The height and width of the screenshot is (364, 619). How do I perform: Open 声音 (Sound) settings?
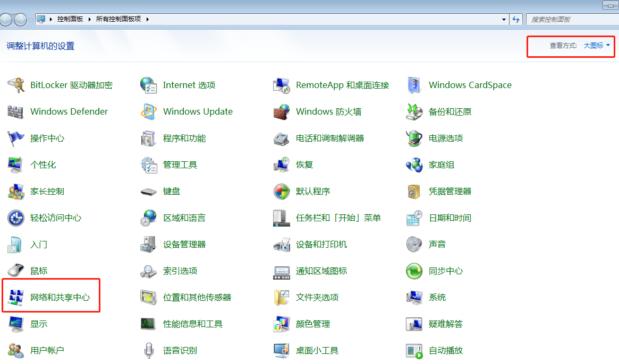click(437, 244)
